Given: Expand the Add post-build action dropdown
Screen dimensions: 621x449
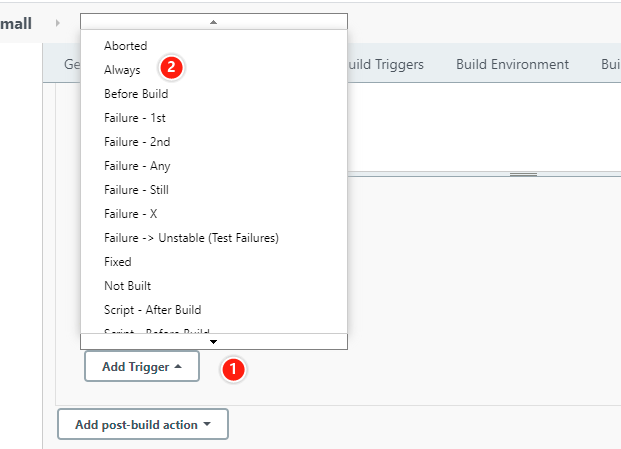Looking at the screenshot, I should click(143, 424).
